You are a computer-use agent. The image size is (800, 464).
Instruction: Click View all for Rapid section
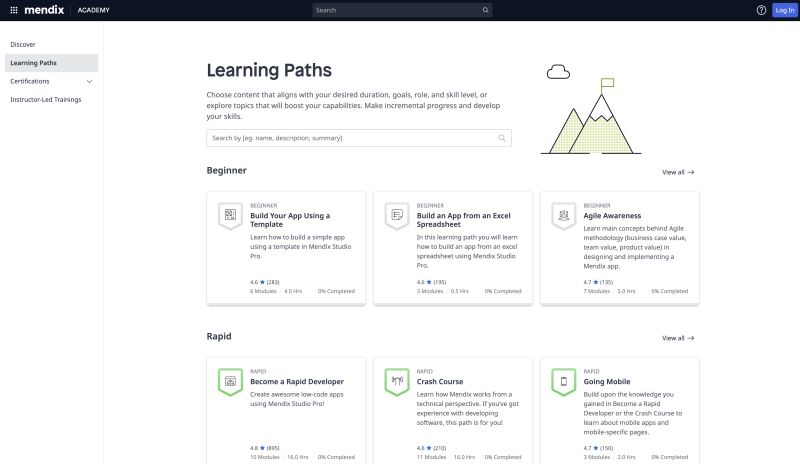point(678,338)
